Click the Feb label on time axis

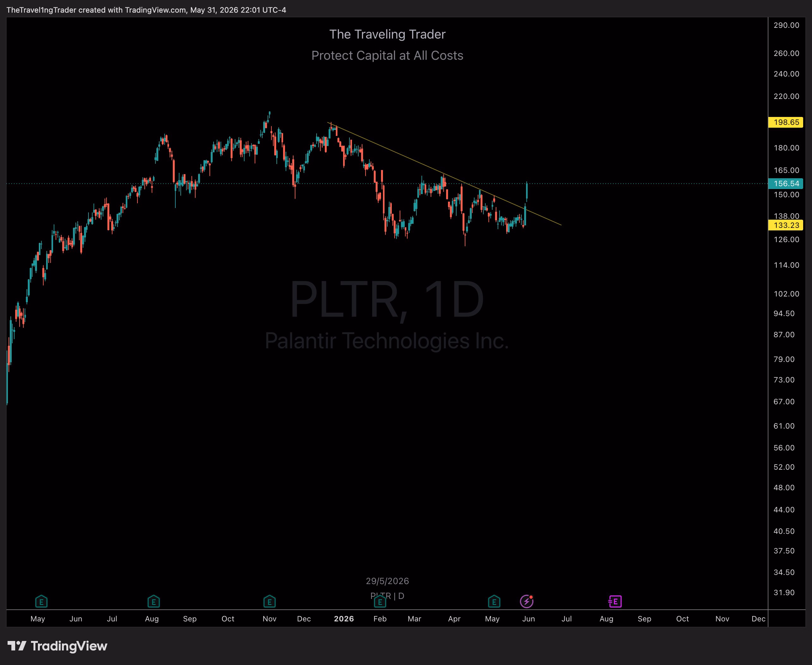pos(380,619)
